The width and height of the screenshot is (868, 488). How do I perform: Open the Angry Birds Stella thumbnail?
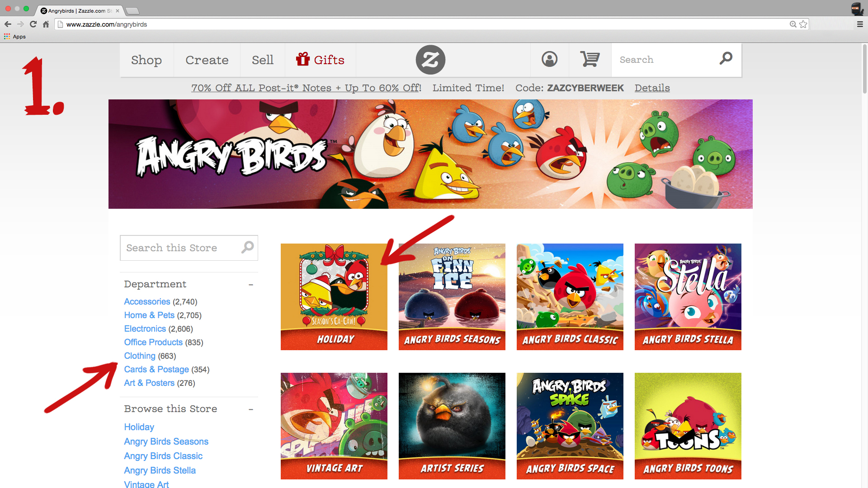tap(688, 296)
